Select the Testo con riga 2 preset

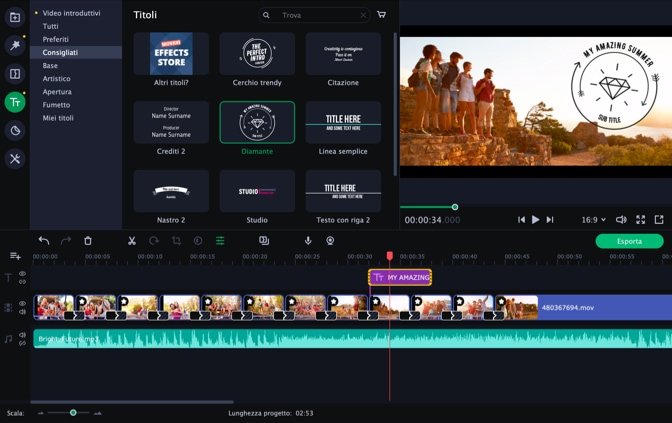point(343,191)
